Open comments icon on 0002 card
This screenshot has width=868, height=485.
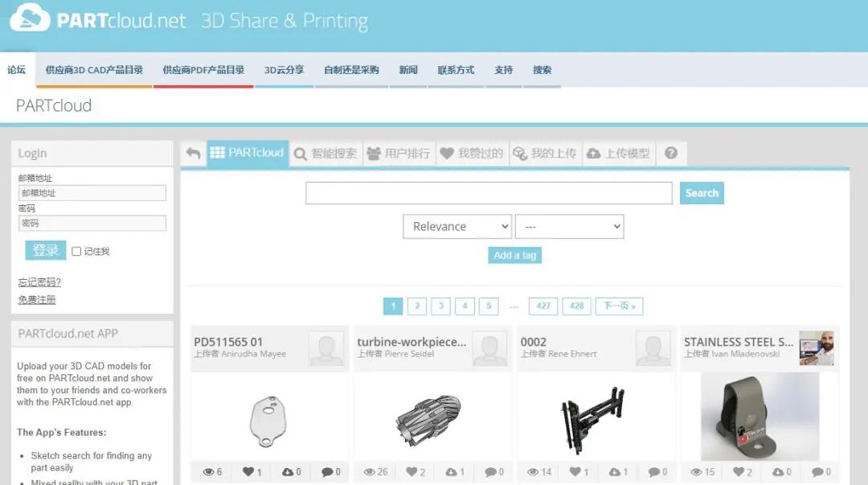click(x=654, y=471)
